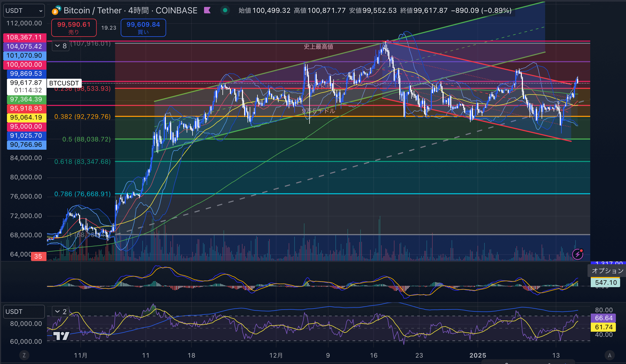The width and height of the screenshot is (626, 364).
Task: Click the yellow RSI average label 61.74
Action: [604, 327]
